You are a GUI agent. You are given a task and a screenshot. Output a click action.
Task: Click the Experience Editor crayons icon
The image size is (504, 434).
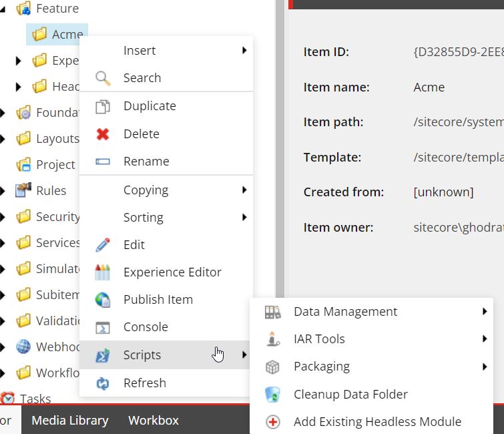coord(103,272)
